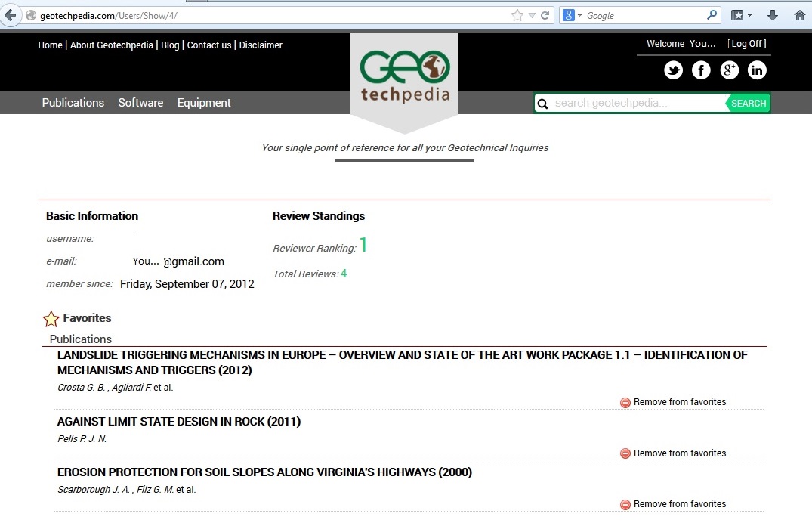
Task: Click author Crosta G. B.
Action: pyautogui.click(x=82, y=388)
